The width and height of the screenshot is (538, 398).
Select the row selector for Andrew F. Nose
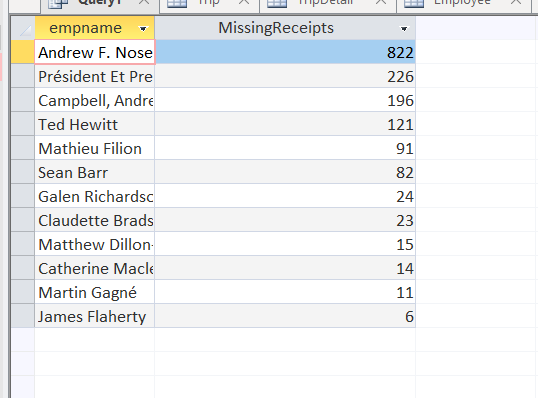point(23,52)
